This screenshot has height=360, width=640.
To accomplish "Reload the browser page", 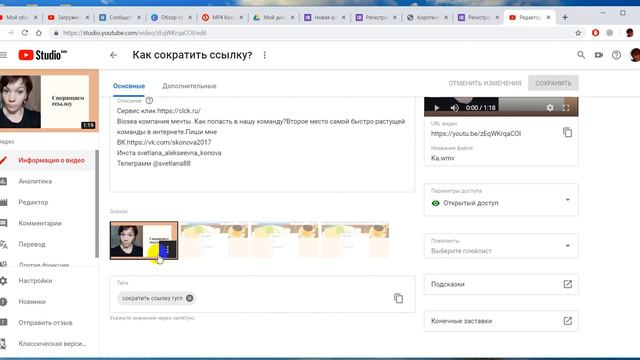I will (25, 33).
